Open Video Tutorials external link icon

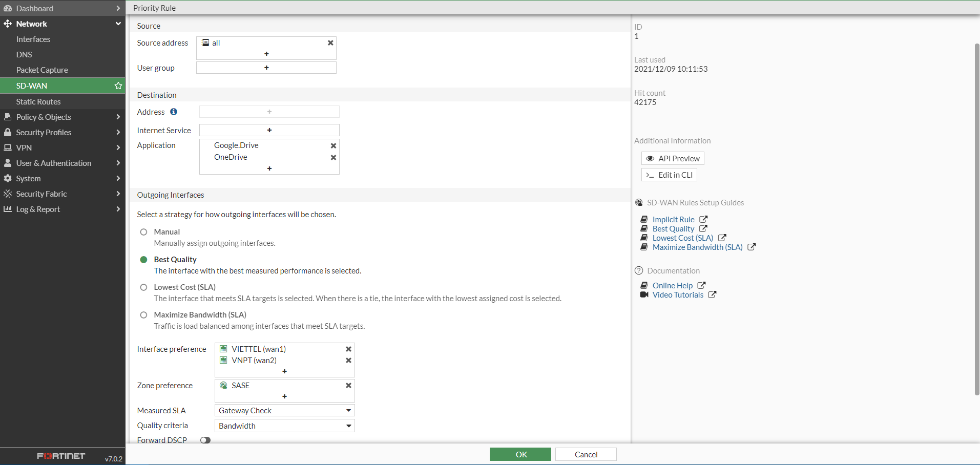(712, 295)
